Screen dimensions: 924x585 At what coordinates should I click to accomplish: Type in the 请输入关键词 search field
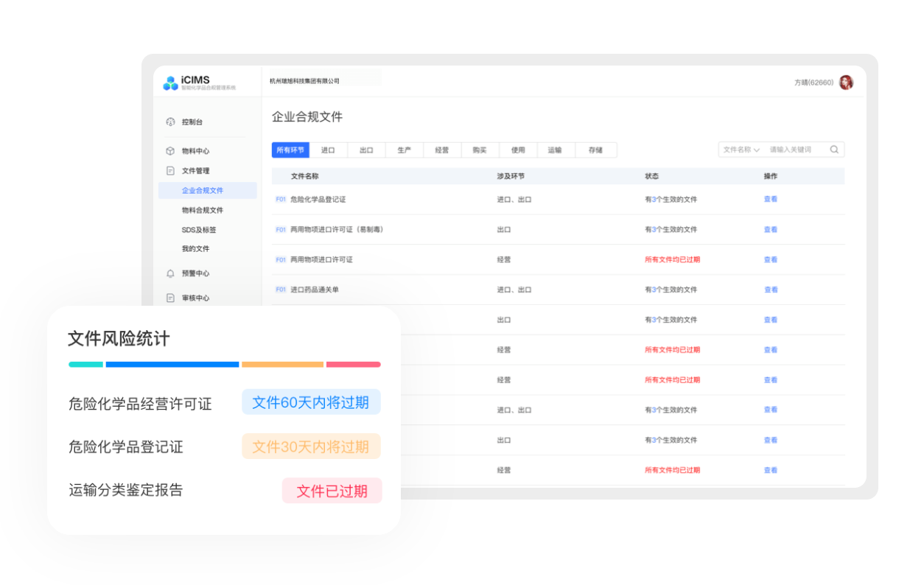coord(796,150)
